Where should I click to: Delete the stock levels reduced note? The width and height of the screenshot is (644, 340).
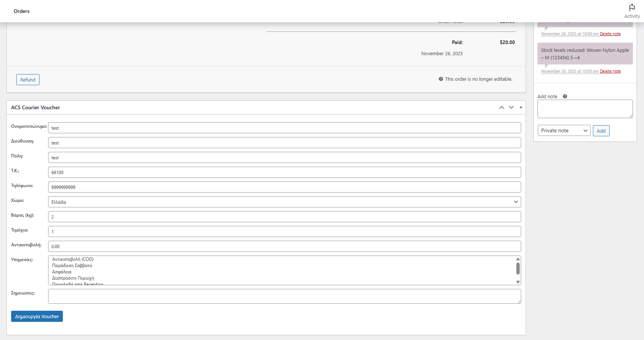click(610, 71)
